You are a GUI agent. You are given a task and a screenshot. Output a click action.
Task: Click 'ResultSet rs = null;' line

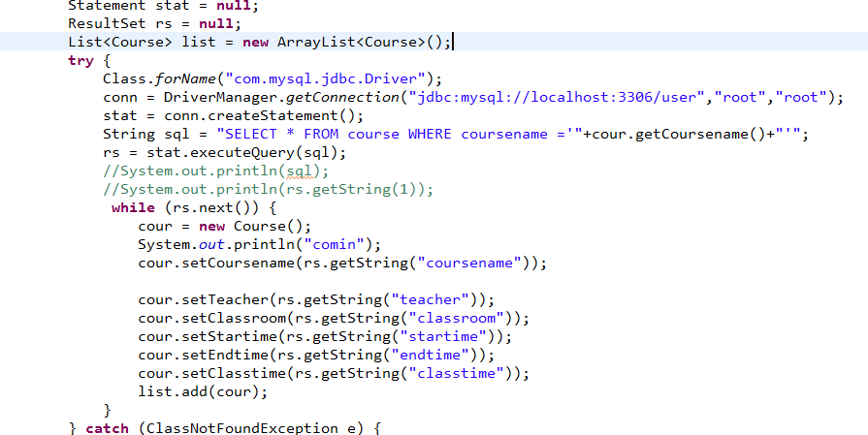click(x=154, y=24)
